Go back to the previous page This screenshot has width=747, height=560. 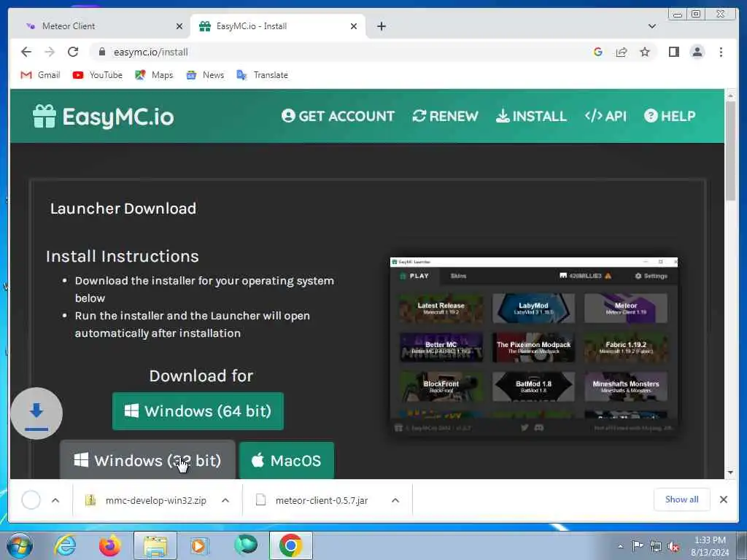26,52
